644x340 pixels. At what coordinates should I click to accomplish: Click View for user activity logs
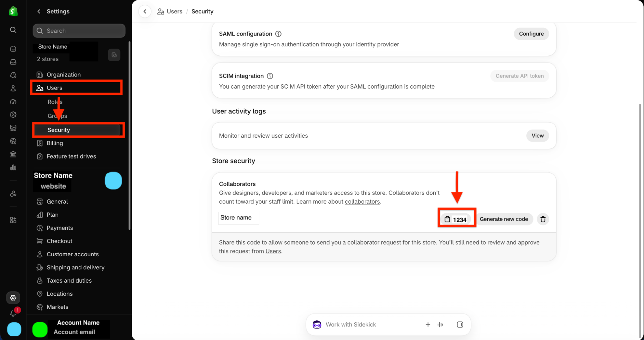pos(537,136)
